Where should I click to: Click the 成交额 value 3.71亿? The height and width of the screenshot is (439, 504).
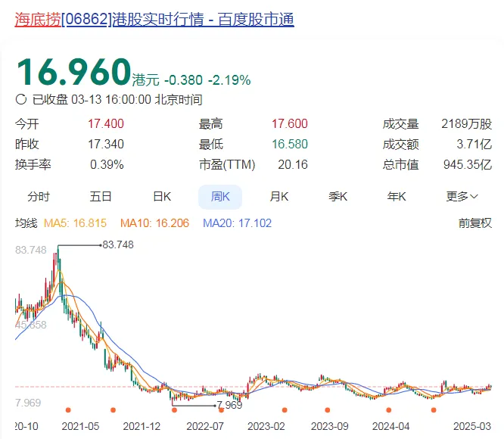coord(474,145)
